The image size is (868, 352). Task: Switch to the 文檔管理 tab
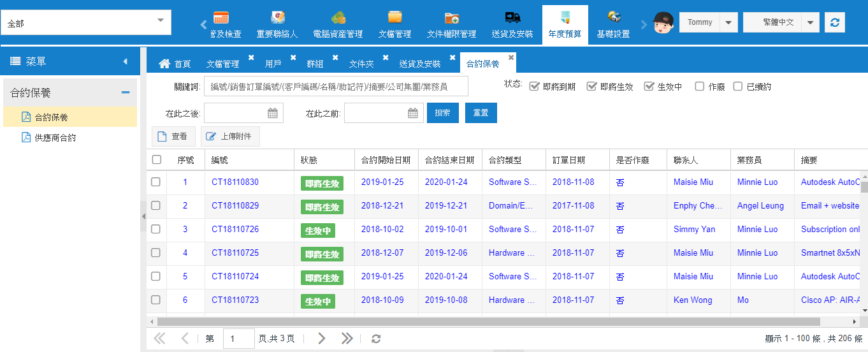pyautogui.click(x=223, y=64)
